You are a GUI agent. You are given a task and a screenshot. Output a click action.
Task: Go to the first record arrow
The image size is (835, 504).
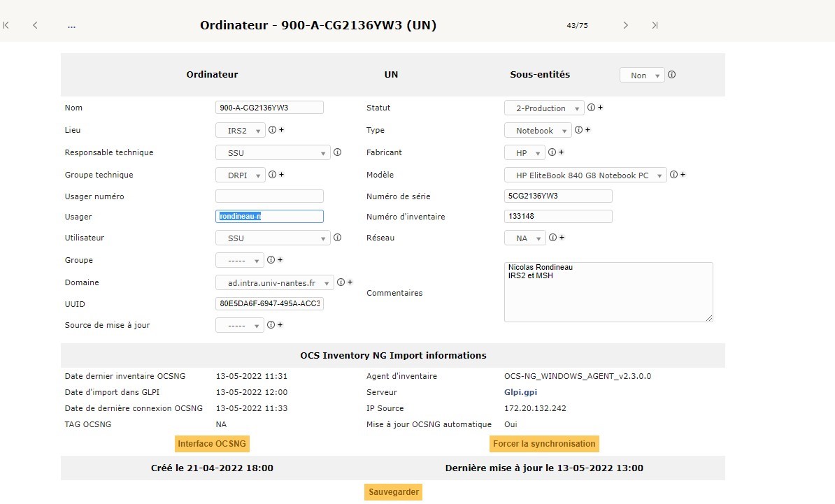(6, 25)
